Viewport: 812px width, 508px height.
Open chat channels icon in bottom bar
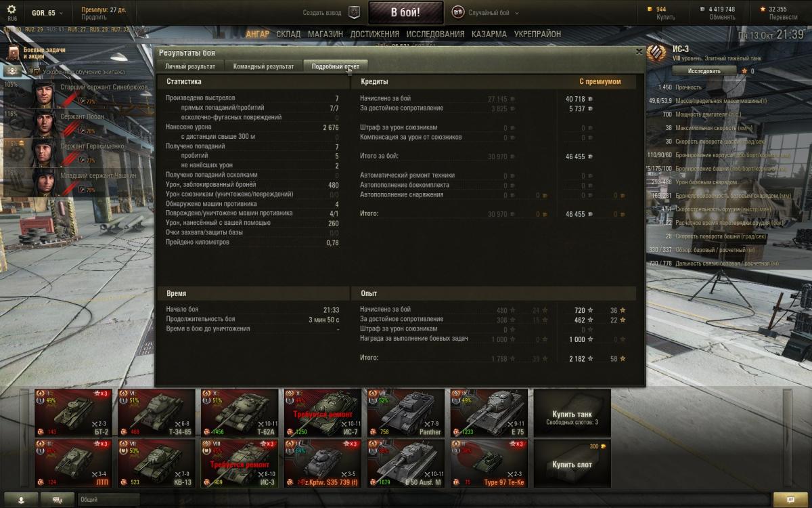pos(58,499)
